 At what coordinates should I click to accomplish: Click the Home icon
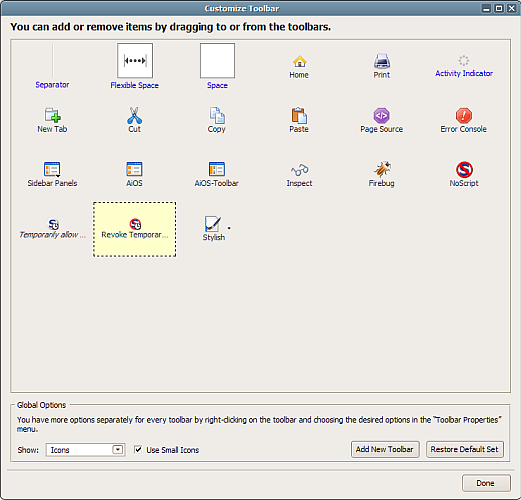pyautogui.click(x=299, y=62)
